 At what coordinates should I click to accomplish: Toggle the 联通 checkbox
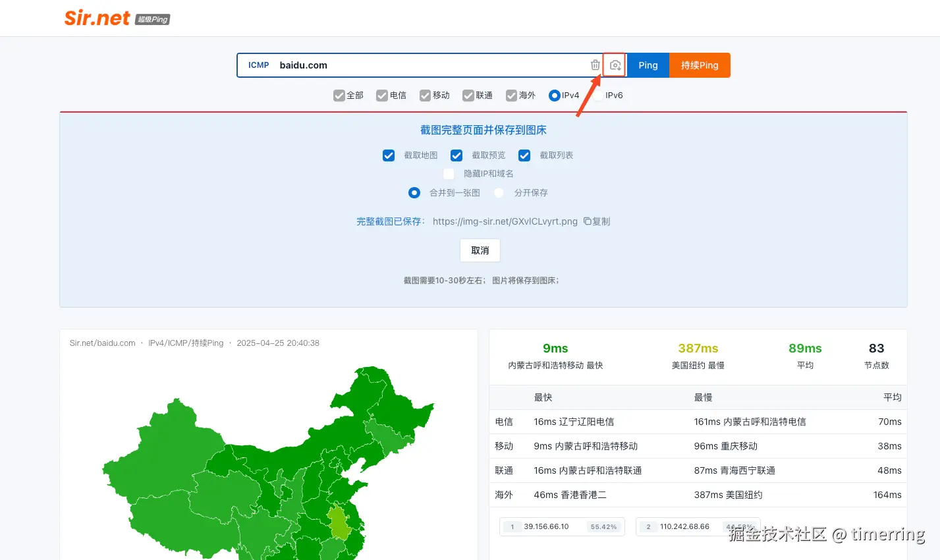click(x=468, y=96)
